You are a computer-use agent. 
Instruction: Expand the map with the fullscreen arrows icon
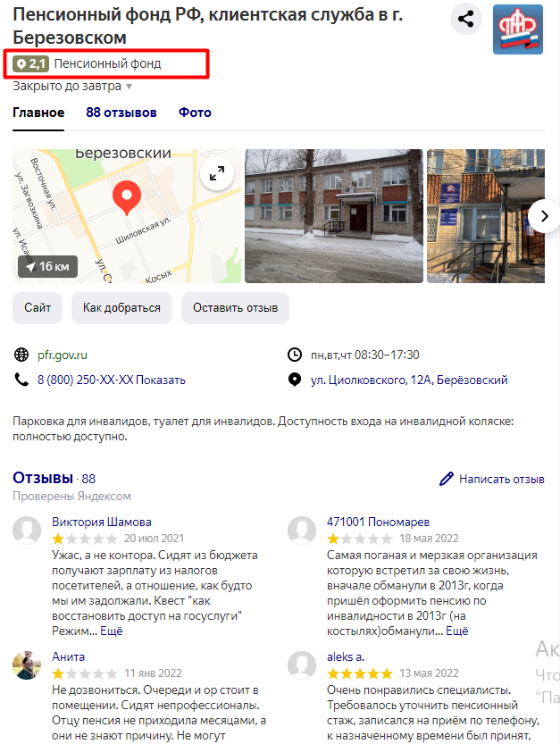pyautogui.click(x=217, y=173)
